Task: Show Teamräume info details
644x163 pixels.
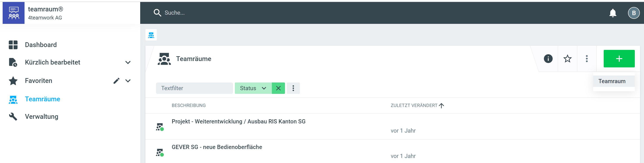Action: click(548, 59)
